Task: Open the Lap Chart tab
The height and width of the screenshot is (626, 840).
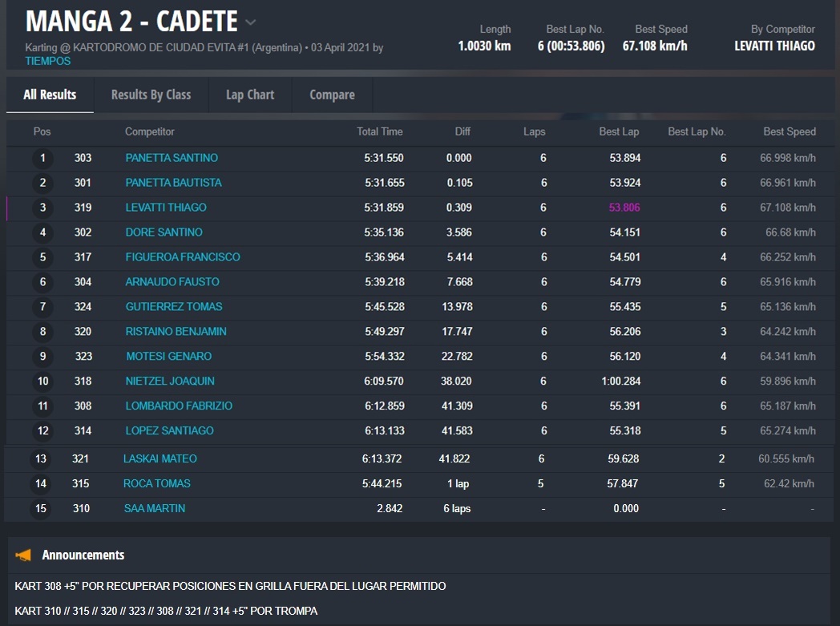Action: [250, 95]
